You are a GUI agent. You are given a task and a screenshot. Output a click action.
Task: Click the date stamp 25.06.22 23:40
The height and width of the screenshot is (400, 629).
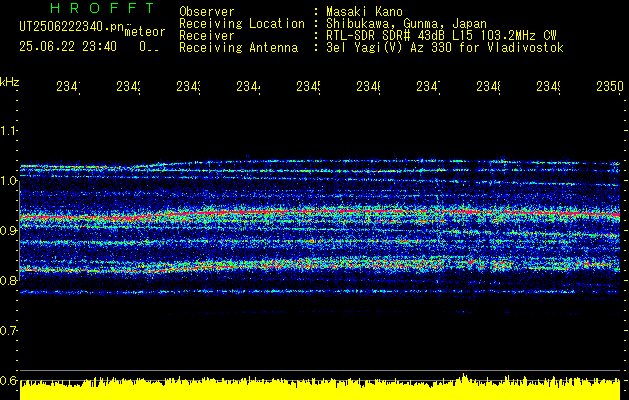coord(68,47)
